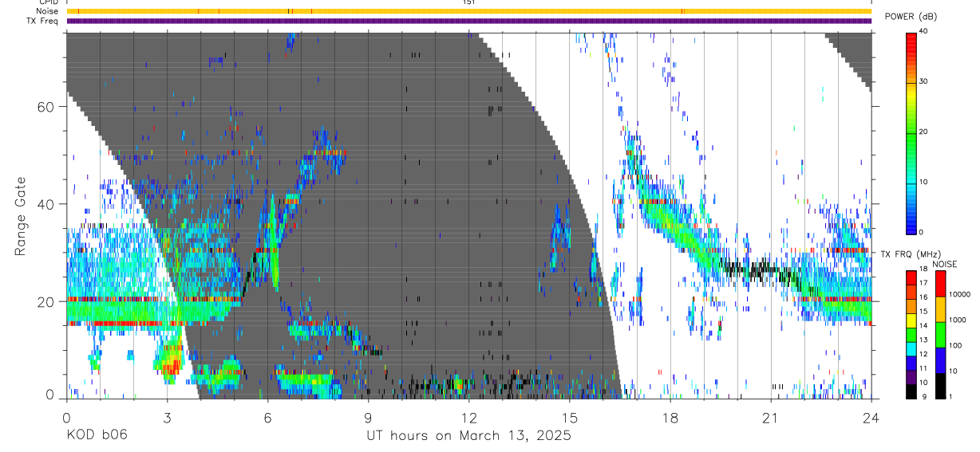Click the purple TX Freq strip above plot

[468, 21]
